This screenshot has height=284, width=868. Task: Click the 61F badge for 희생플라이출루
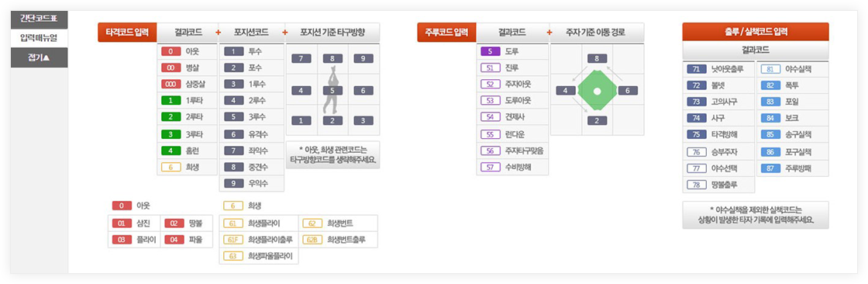click(233, 240)
